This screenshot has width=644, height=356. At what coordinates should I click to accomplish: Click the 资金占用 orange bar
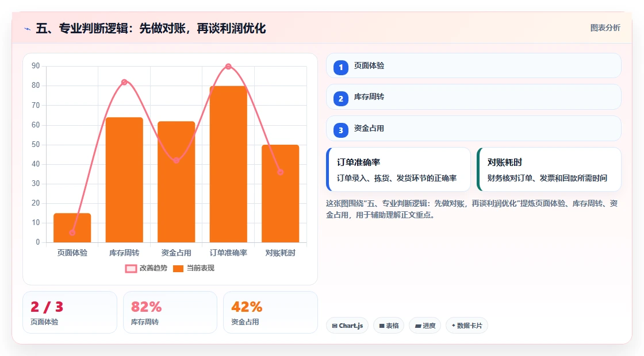click(176, 181)
